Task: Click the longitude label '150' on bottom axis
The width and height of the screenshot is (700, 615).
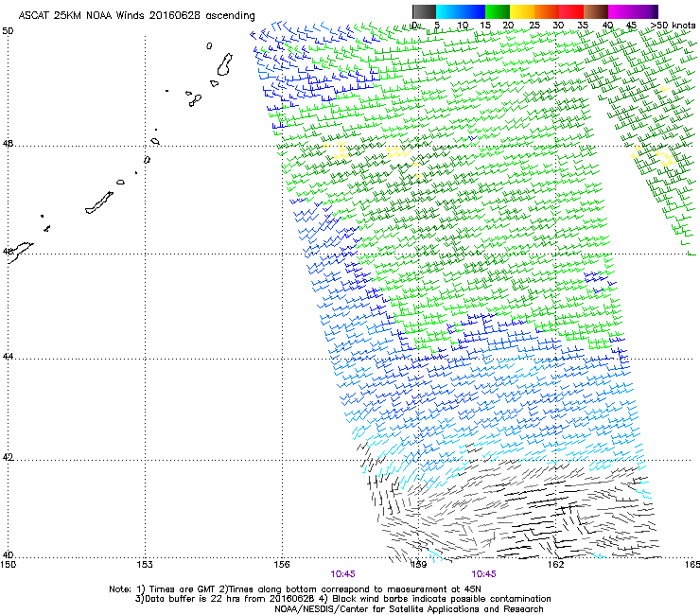Action: [9, 565]
